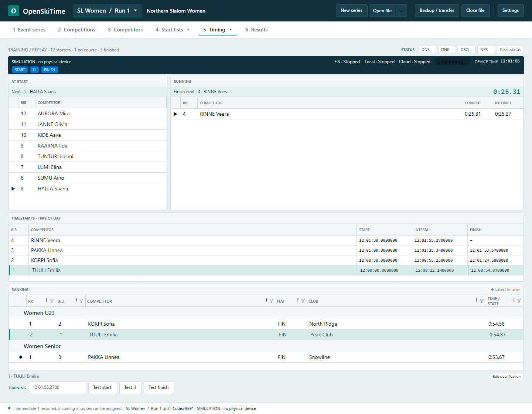Open the Start lists tab dropdown
Screen dimensions: 532x414
point(188,30)
